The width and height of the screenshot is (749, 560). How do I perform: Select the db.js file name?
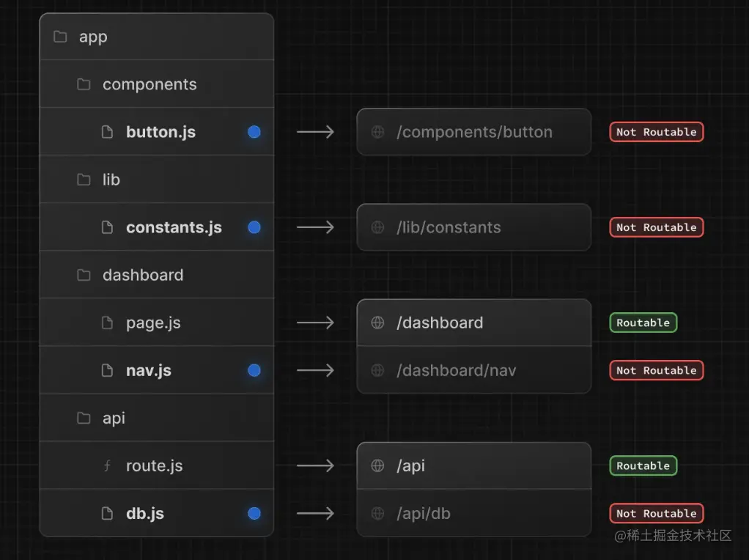(144, 514)
